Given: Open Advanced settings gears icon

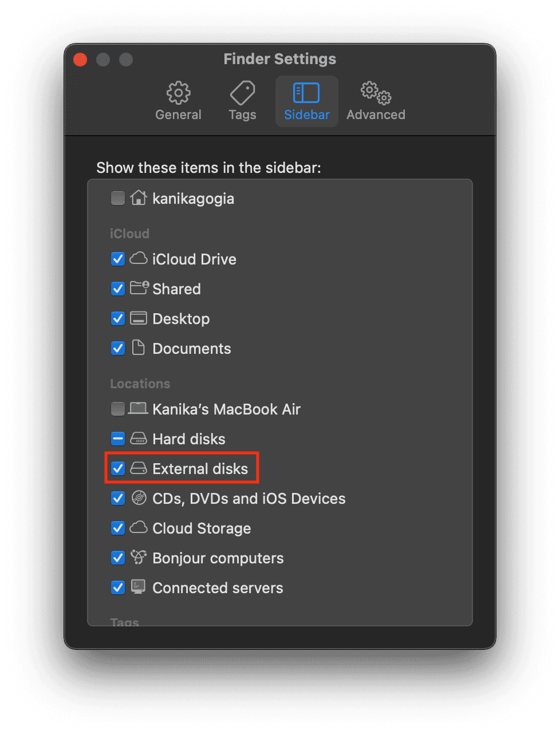Looking at the screenshot, I should (x=376, y=93).
